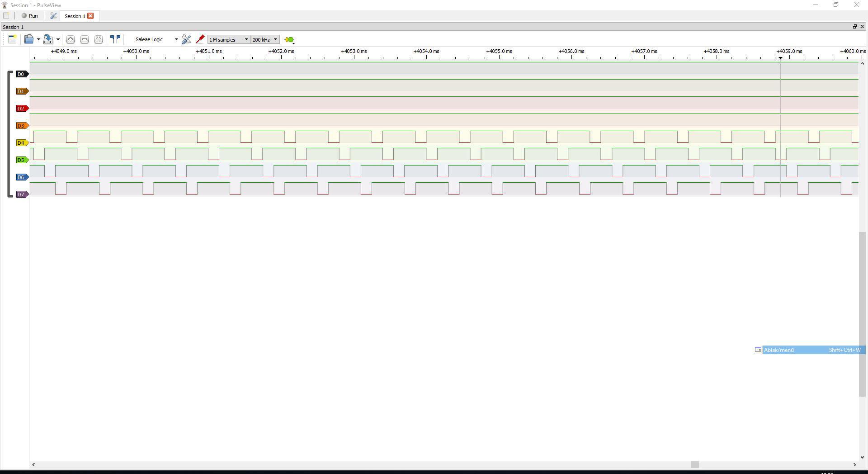
Task: Zoom in with the plus icon
Action: 70,39
